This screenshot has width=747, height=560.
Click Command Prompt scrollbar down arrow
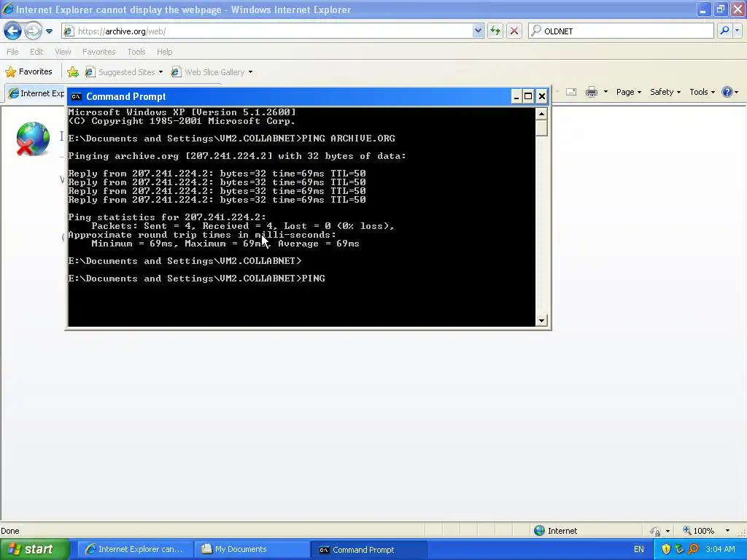coord(541,321)
